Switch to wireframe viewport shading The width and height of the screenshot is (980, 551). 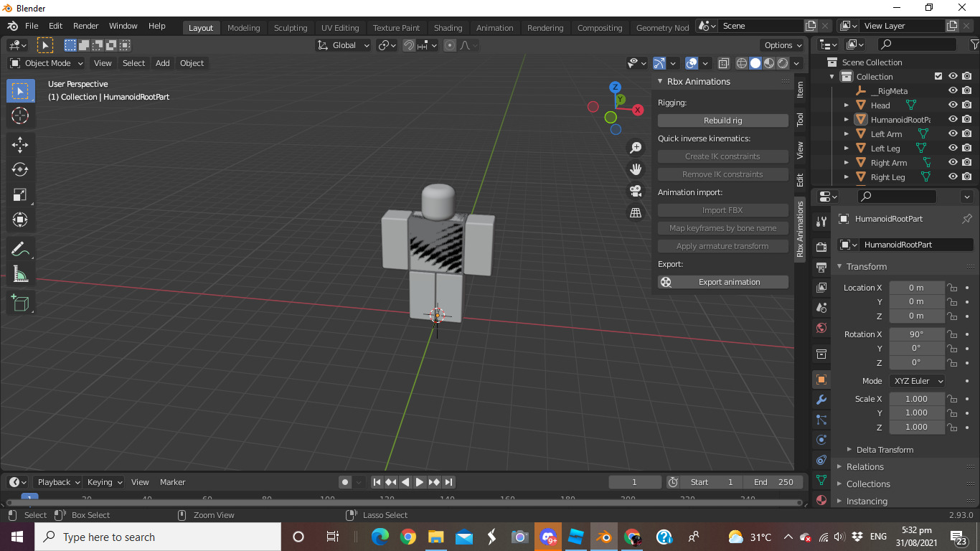click(x=742, y=63)
